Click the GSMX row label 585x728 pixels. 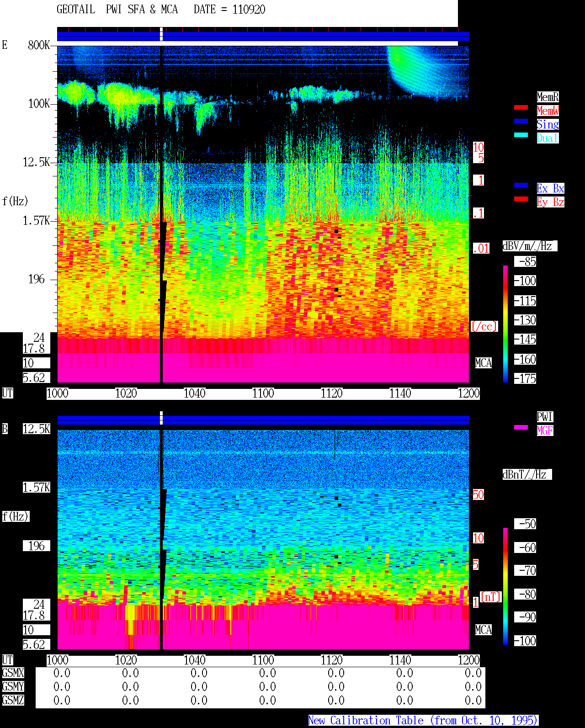pos(13,673)
